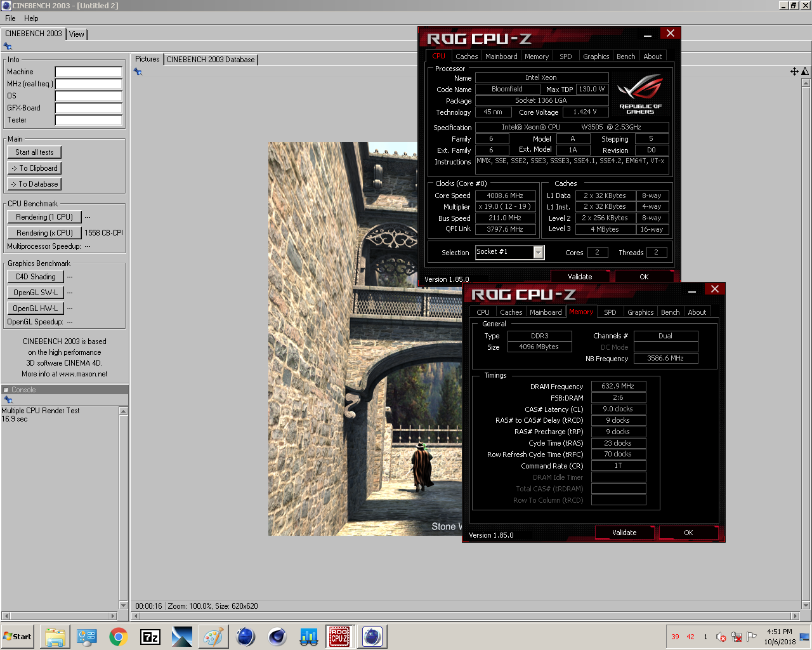Image resolution: width=812 pixels, height=650 pixels.
Task: Open SPD tab in lower CPU-Z Memory window
Action: [x=610, y=312]
